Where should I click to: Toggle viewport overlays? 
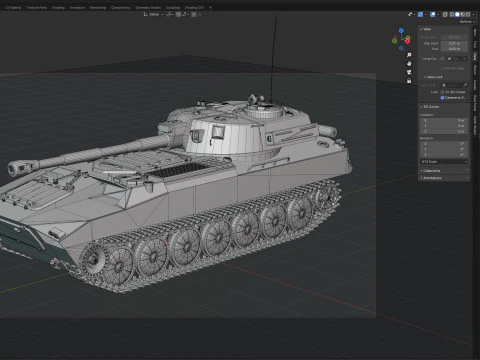(433, 14)
